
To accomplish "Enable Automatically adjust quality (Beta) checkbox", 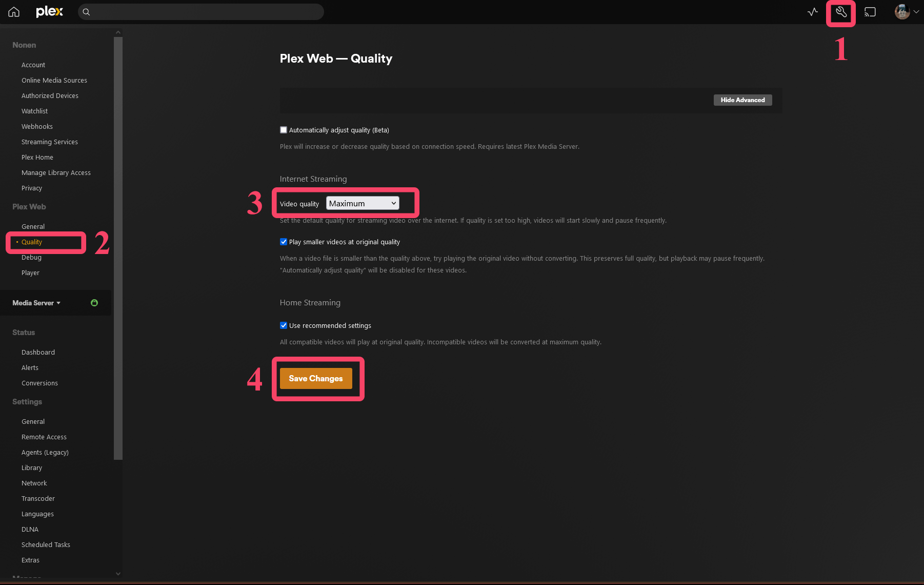I will click(x=284, y=130).
